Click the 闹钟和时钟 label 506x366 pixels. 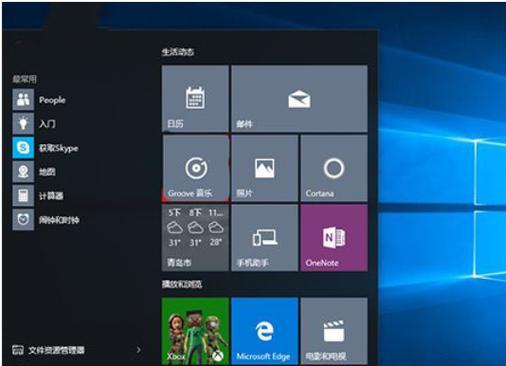tap(59, 220)
